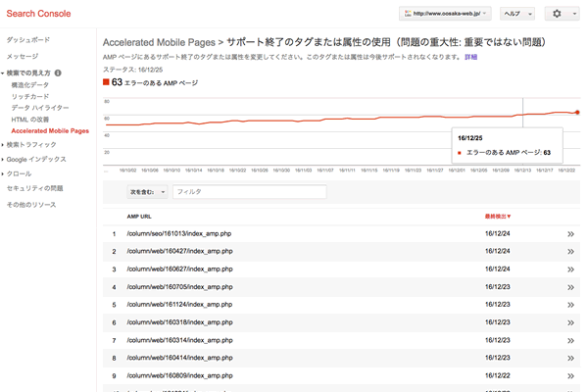Click the 詳細 link in description
The image size is (588, 392).
pyautogui.click(x=471, y=57)
